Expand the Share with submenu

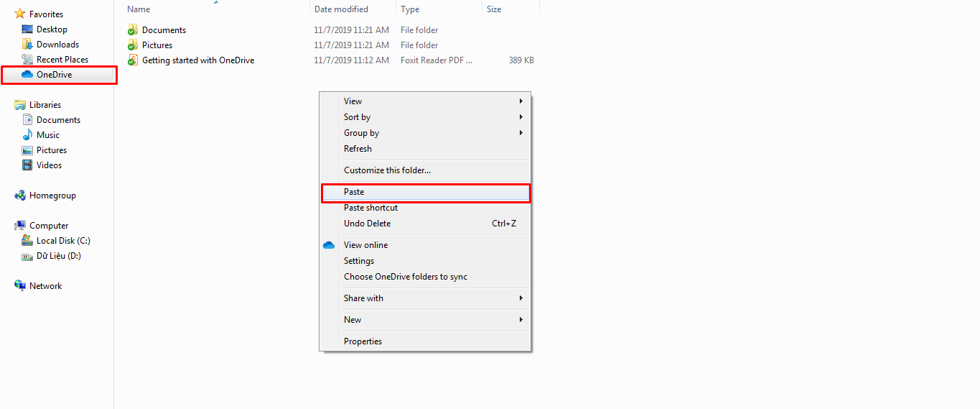[425, 298]
